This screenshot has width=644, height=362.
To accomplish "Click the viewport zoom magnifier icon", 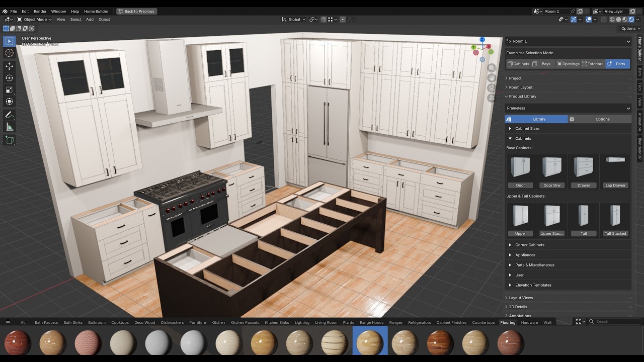I will click(492, 68).
